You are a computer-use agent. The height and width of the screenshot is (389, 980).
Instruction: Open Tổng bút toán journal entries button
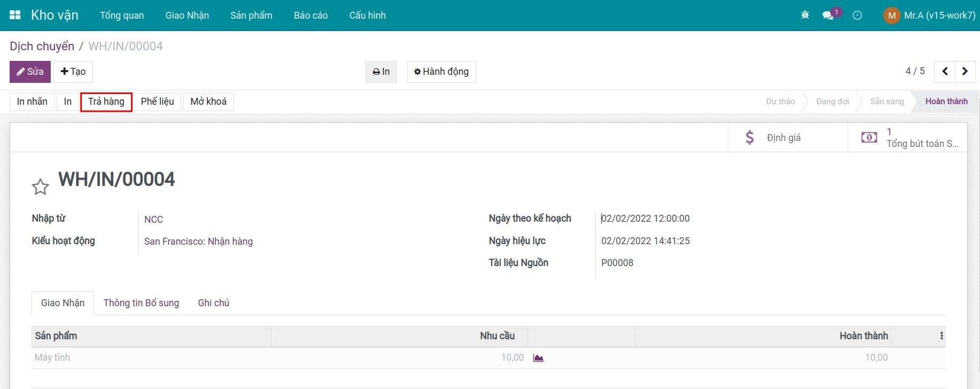(907, 138)
